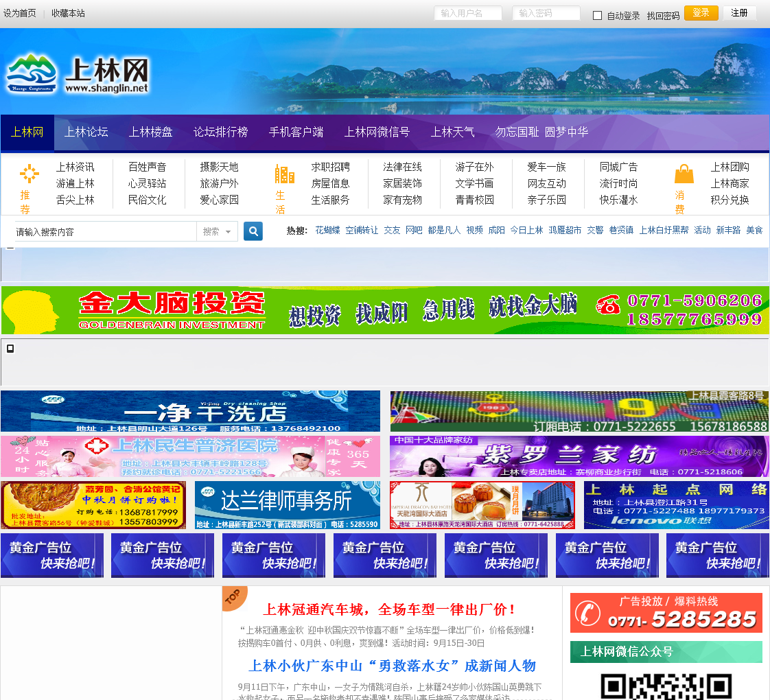
Task: Open the 上林团购 category link
Action: [730, 167]
